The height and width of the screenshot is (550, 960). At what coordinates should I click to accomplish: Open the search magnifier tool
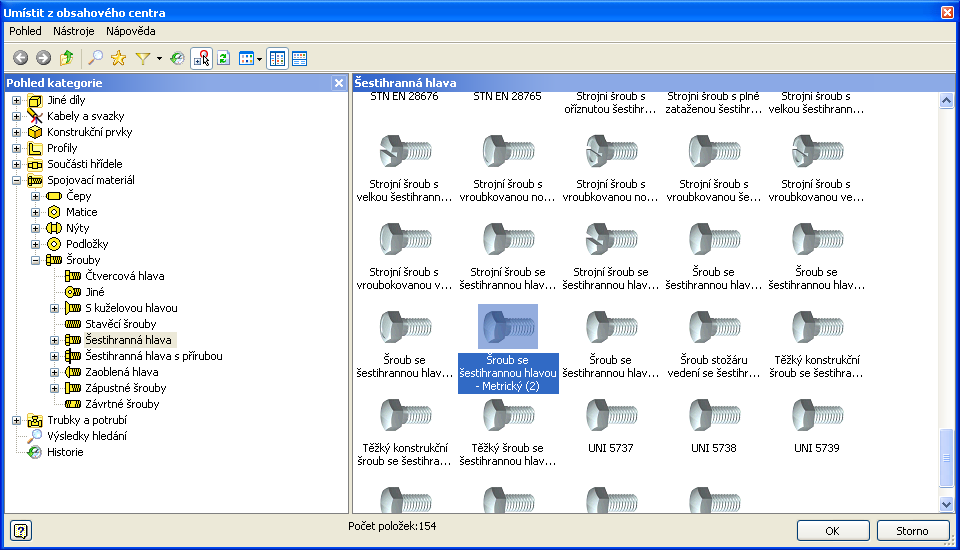pyautogui.click(x=96, y=58)
